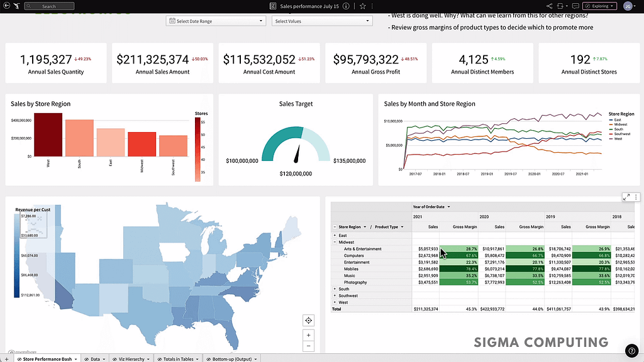Focus the Search field in top bar
644x362 pixels.
(49, 6)
